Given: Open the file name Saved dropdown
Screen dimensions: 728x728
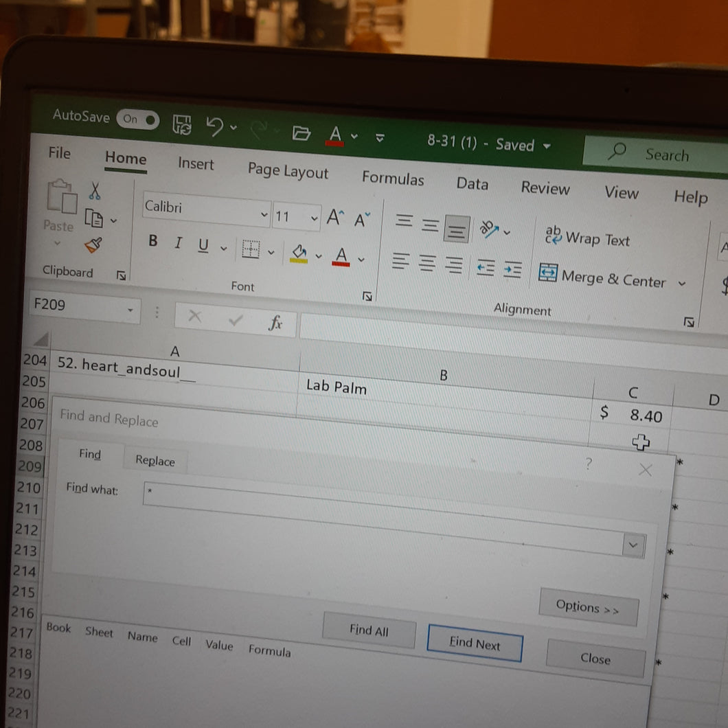Looking at the screenshot, I should 547,146.
